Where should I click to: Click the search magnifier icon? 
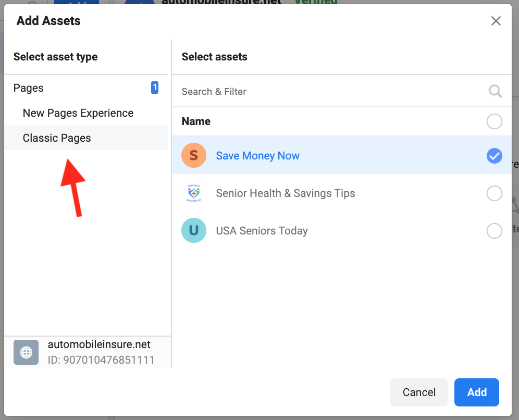[x=495, y=91]
